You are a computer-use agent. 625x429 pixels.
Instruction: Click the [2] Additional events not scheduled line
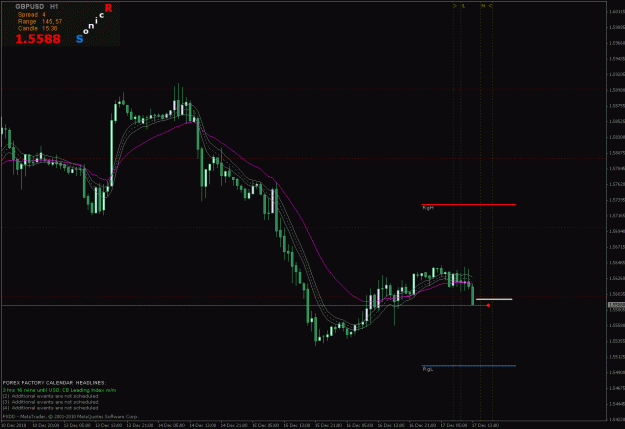tap(51, 396)
